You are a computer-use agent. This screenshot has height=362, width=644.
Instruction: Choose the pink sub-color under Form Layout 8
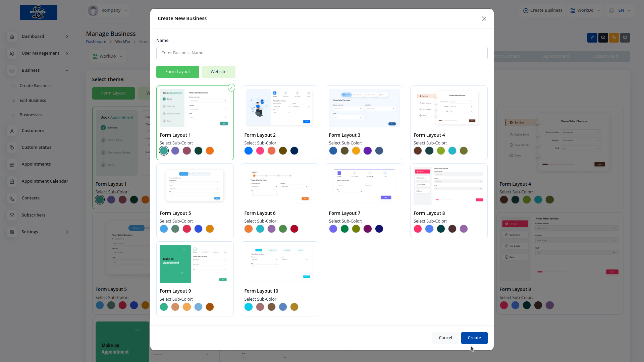(418, 229)
